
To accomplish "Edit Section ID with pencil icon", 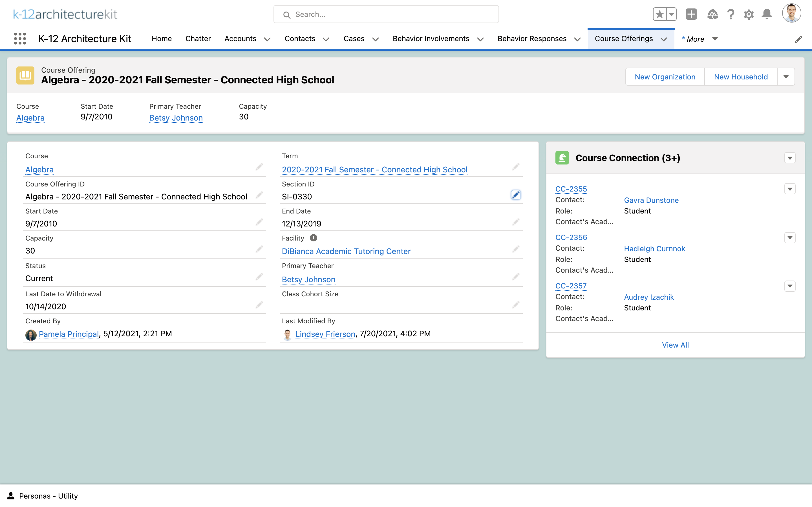I will (516, 195).
